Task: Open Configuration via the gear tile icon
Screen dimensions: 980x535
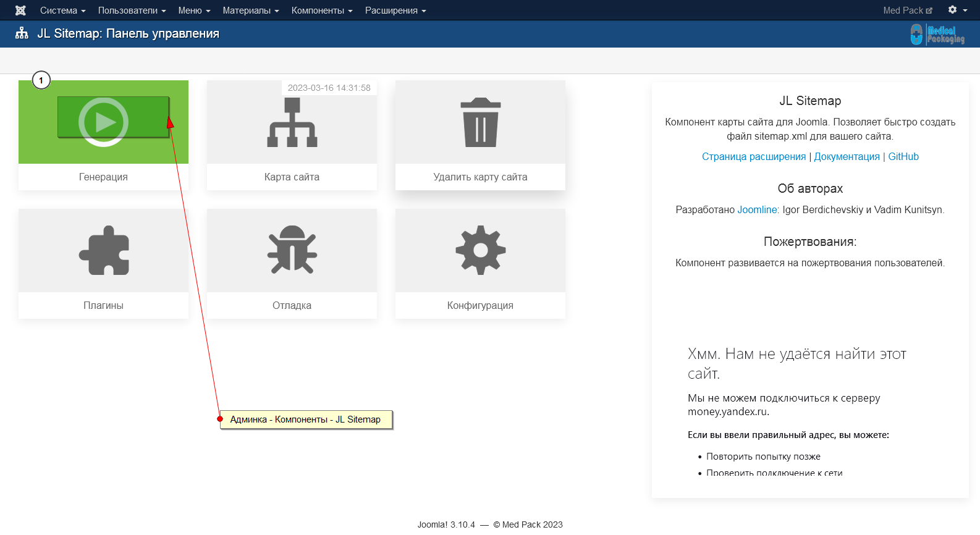Action: [x=480, y=250]
